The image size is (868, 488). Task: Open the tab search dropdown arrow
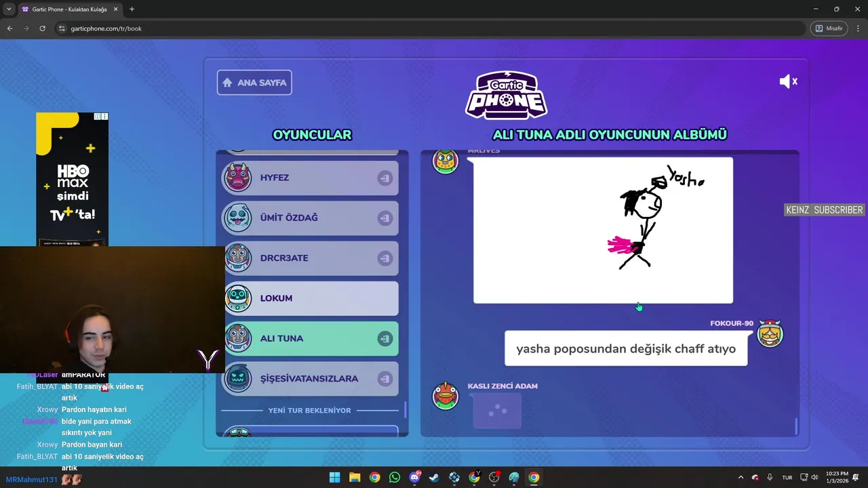click(9, 9)
